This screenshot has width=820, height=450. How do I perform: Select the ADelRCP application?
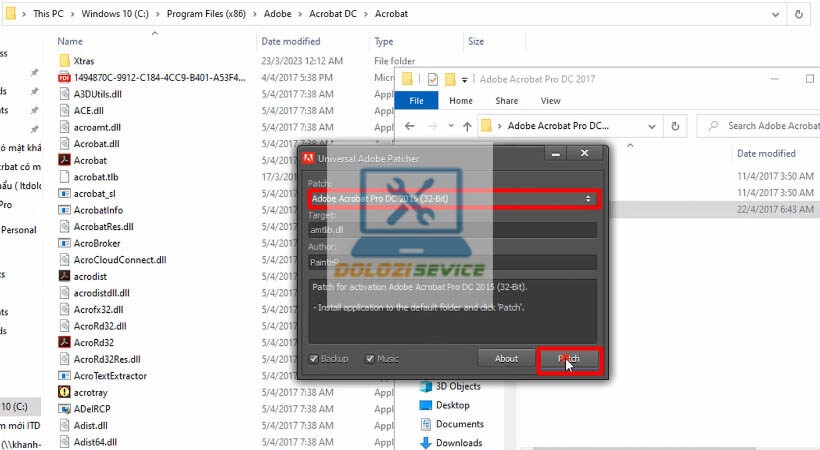click(x=84, y=409)
